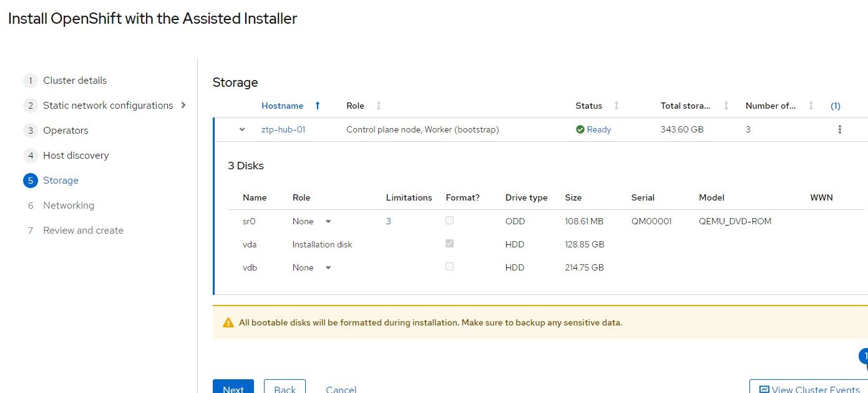Screen dimensions: 868x393
Task: Click Hostname column header
Action: 282,106
